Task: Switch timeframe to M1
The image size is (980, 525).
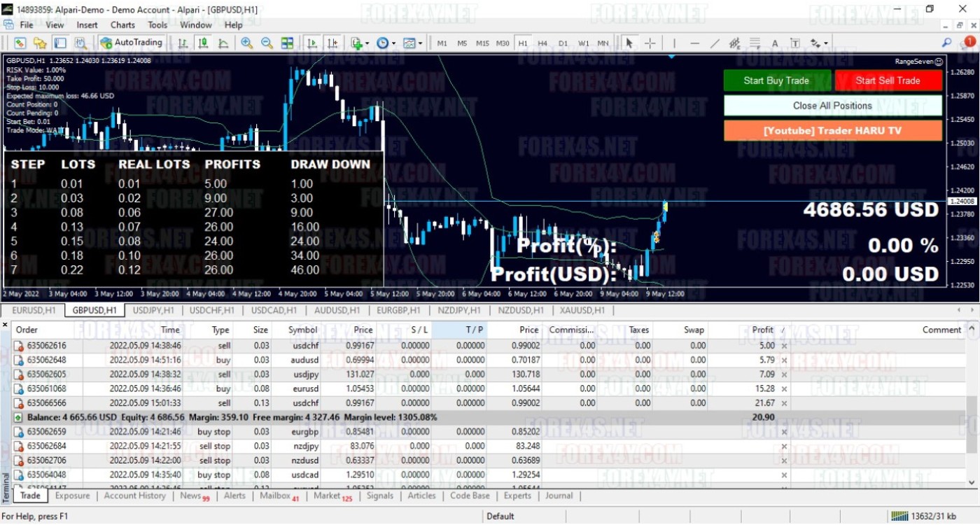Action: pyautogui.click(x=442, y=43)
